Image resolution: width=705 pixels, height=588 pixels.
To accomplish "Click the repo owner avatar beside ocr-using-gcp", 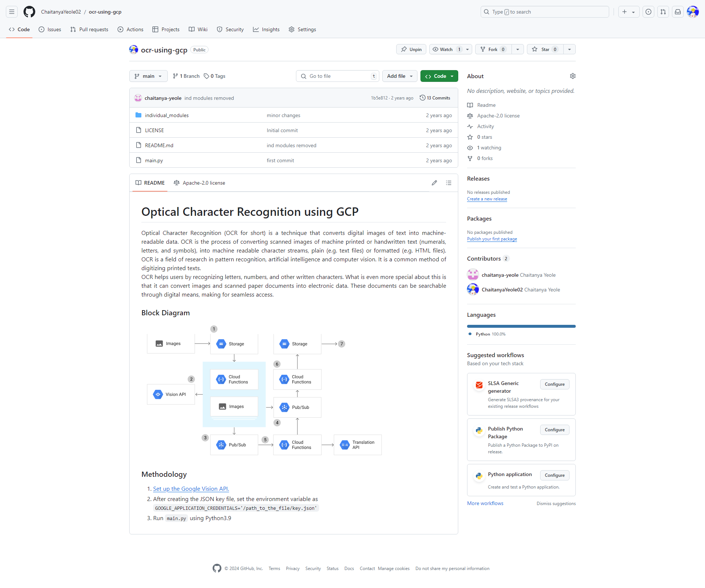I will (134, 50).
